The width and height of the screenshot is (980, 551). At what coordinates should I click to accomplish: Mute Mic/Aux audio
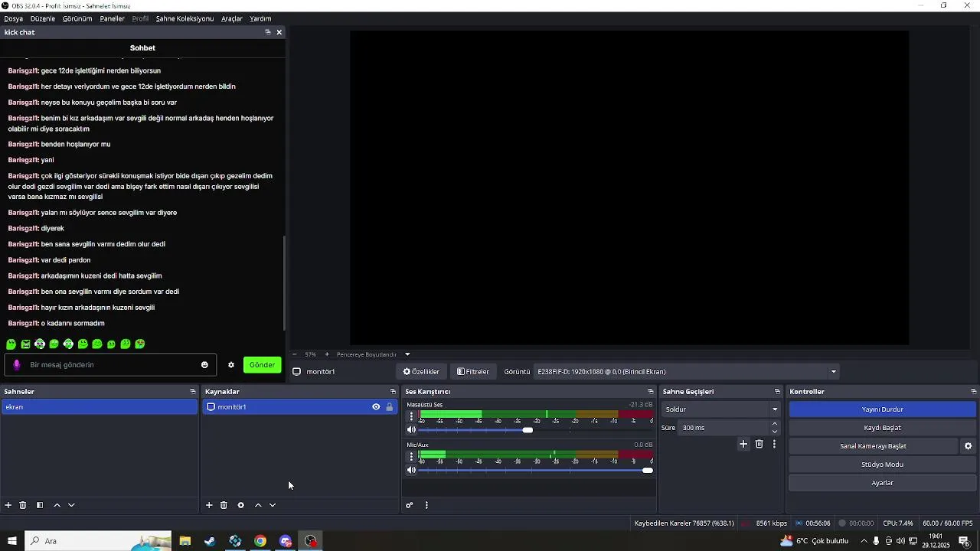[x=411, y=470]
